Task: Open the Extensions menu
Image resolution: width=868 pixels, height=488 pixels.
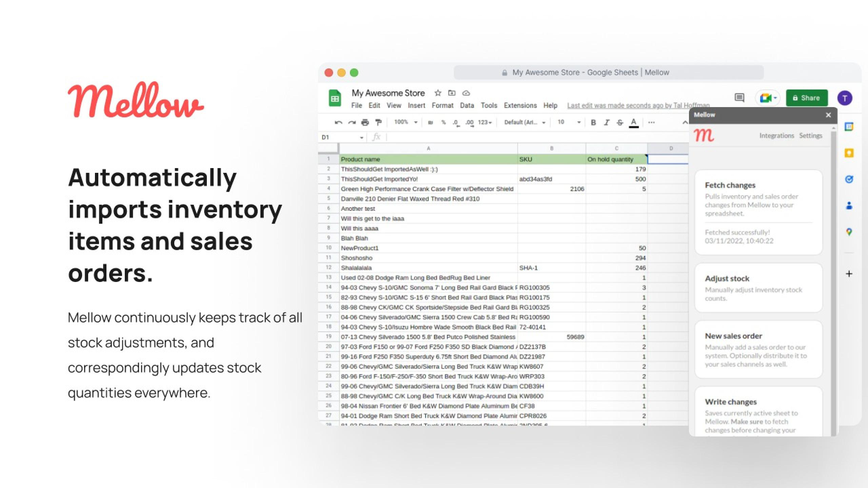Action: point(520,106)
